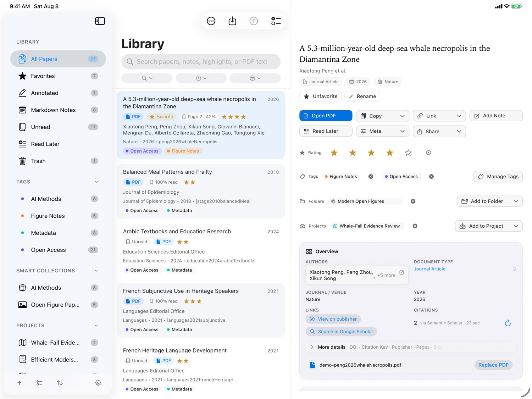This screenshot has width=532, height=399.
Task: Click the sidebar footer checklist icon
Action: point(39,383)
